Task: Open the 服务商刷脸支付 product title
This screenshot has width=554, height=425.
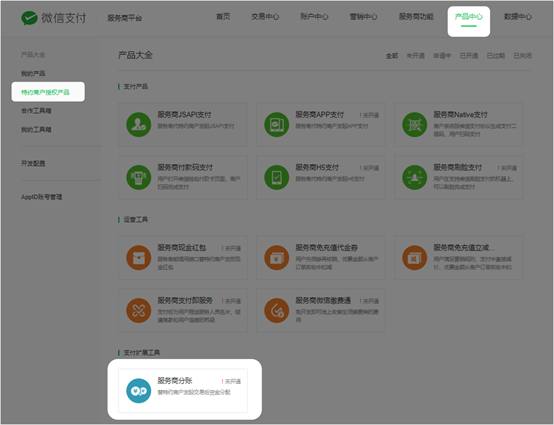Action: 458,167
